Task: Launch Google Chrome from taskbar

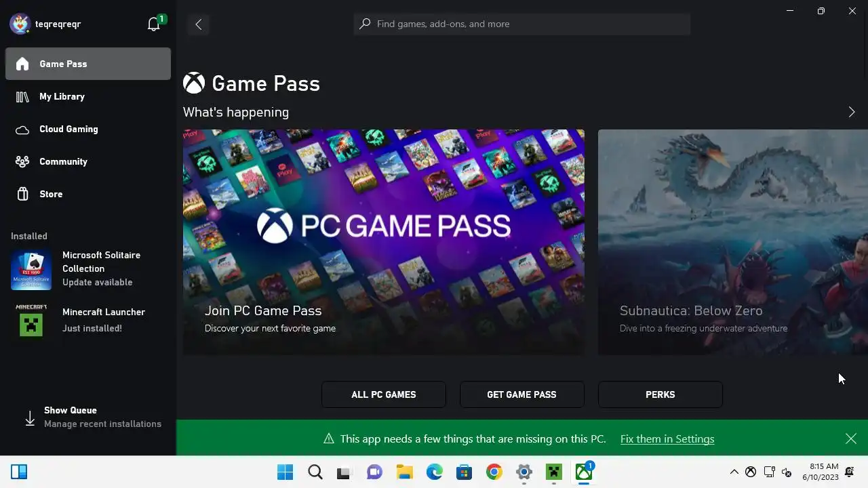Action: pos(494,472)
